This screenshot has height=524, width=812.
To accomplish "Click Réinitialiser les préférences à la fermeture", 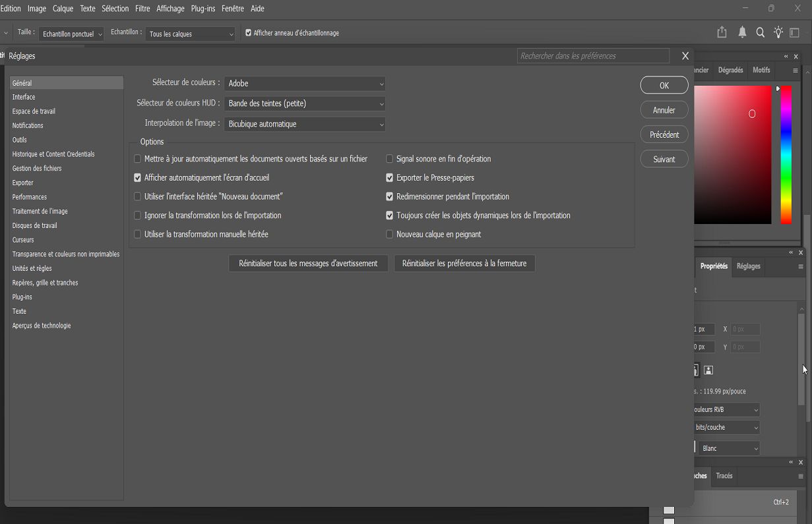I will pos(464,264).
